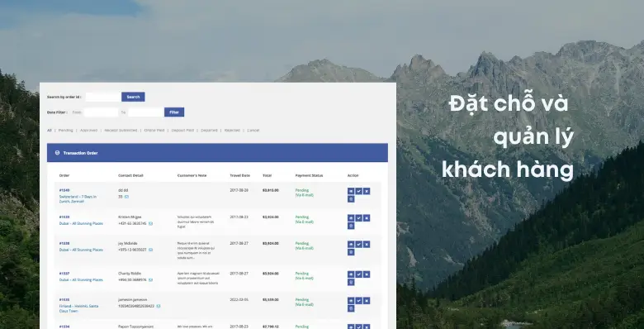Delete order #1538 with trash icon

pos(351,252)
